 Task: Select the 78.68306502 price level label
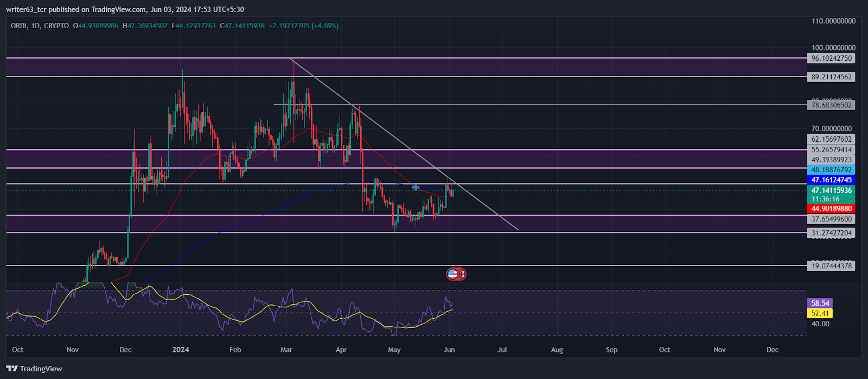point(832,105)
